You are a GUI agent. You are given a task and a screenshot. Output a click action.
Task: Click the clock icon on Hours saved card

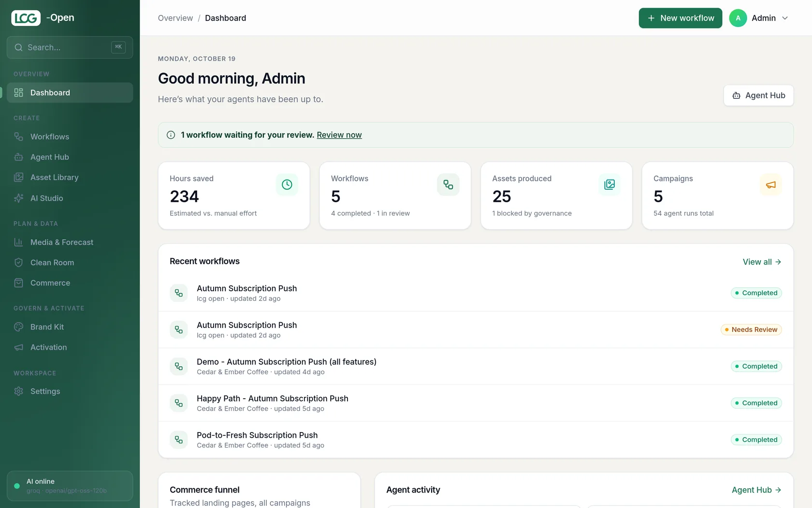pos(287,185)
